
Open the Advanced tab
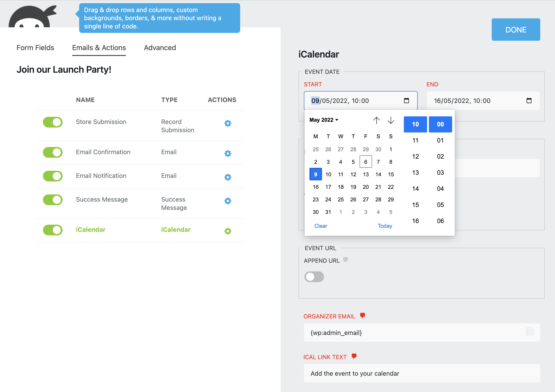pos(160,48)
